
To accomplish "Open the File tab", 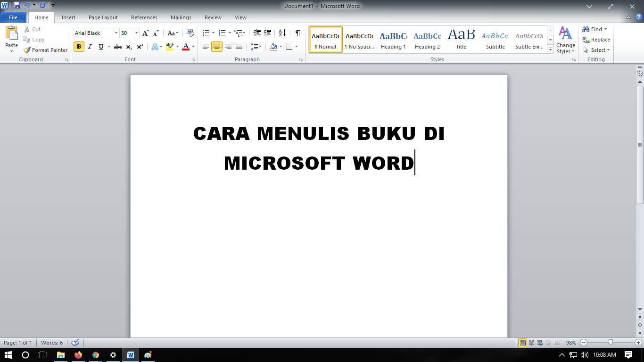I will [13, 17].
